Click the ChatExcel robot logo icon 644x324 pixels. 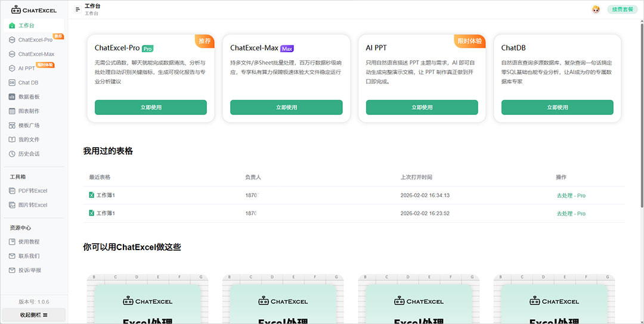(x=16, y=10)
